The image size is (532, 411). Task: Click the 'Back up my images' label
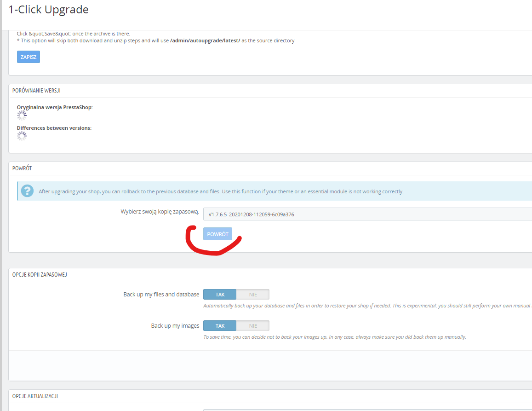tap(175, 326)
